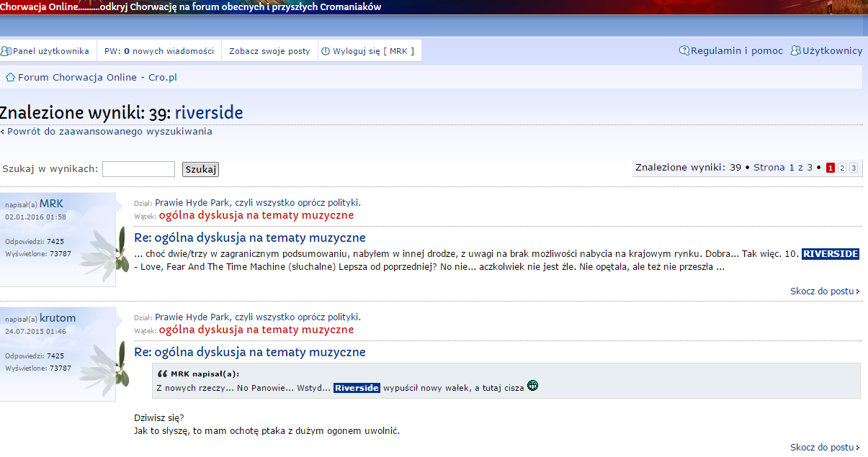Image resolution: width=868 pixels, height=457 pixels.
Task: Click the Szukaj w wynikach input field
Action: (138, 168)
